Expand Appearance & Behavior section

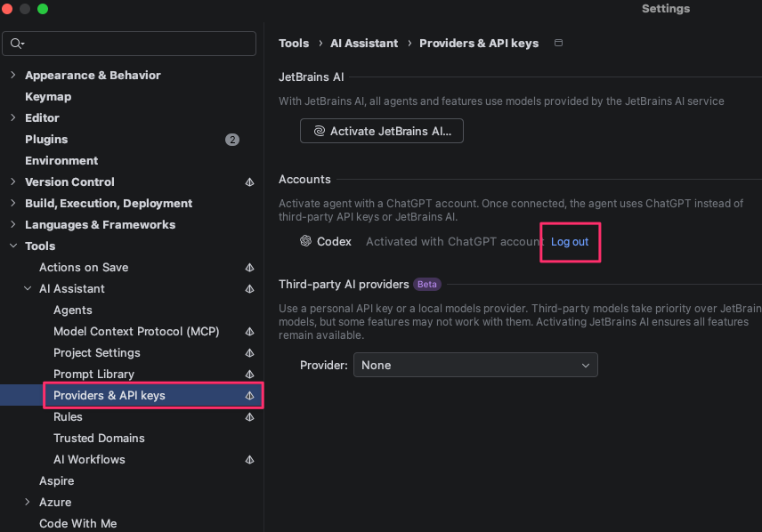pyautogui.click(x=13, y=76)
